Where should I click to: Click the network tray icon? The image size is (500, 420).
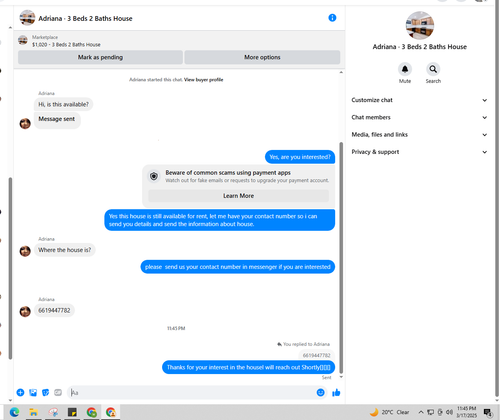click(x=430, y=412)
